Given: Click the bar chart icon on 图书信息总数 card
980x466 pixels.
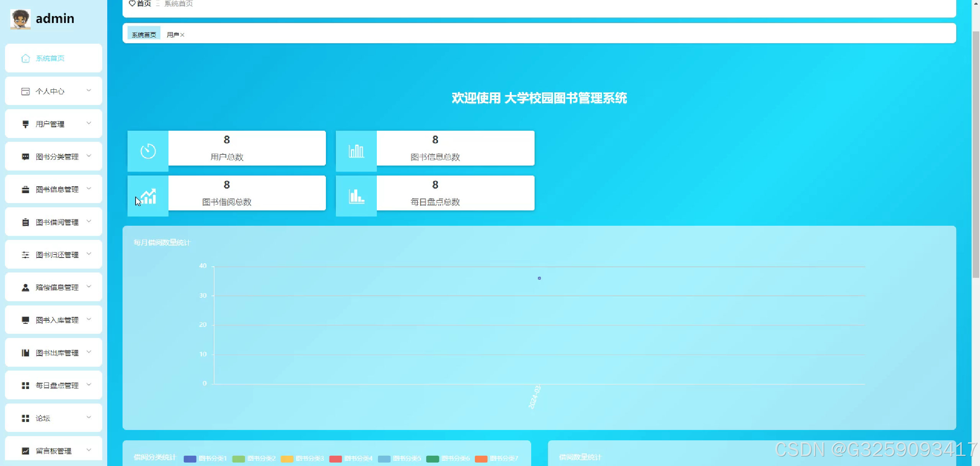Looking at the screenshot, I should pyautogui.click(x=356, y=151).
